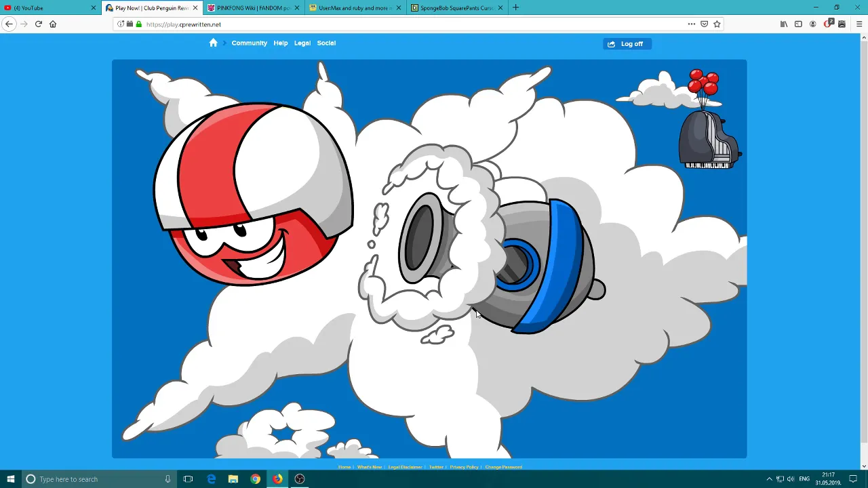Click Firefox icon in taskbar
Viewport: 868px width, 488px height.
pos(277,479)
